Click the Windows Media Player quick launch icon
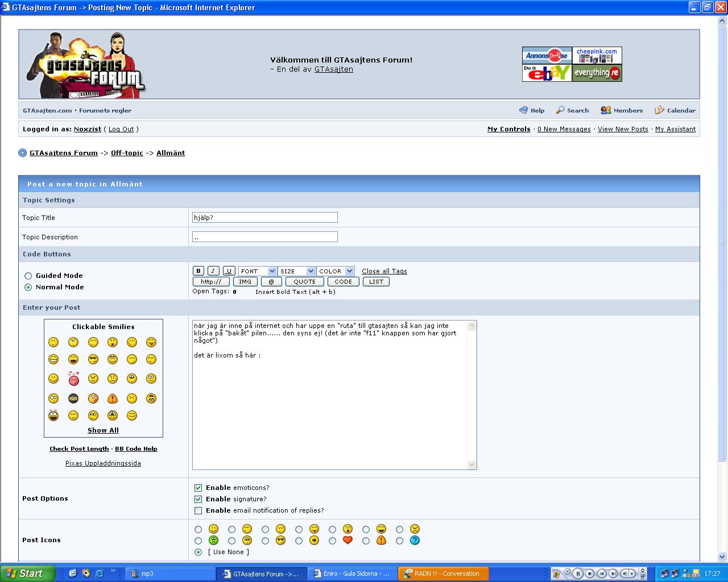Screen dimensions: 728x582 click(86, 573)
